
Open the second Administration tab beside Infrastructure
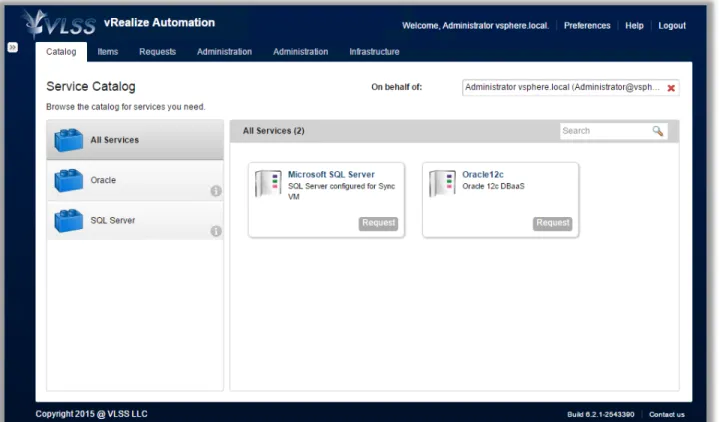pyautogui.click(x=300, y=52)
